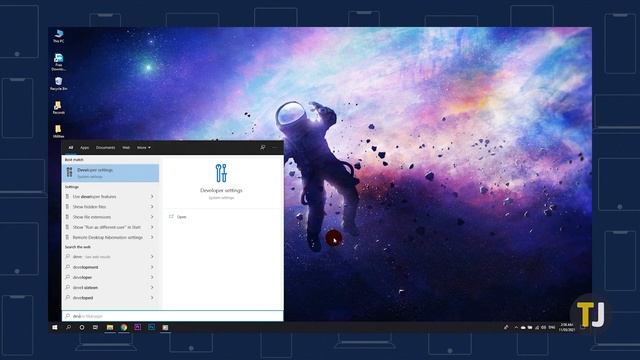
Task: Show hidden system tray icons arrow
Action: pos(516,327)
